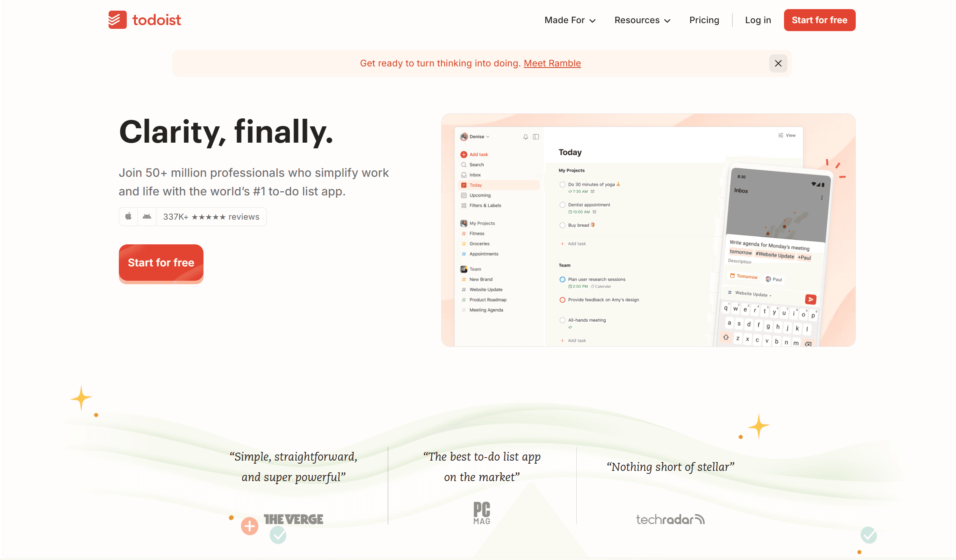The height and width of the screenshot is (560, 956).
Task: Click the Description field on phone
Action: point(740,261)
